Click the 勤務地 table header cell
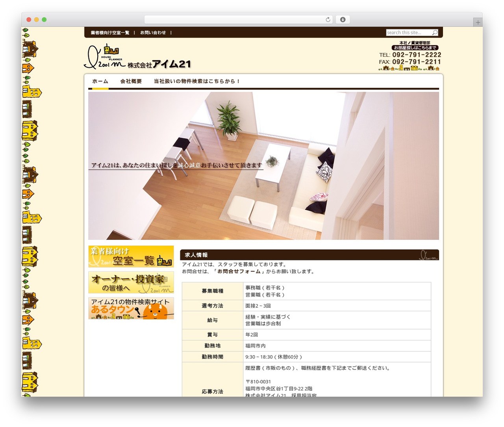This screenshot has height=427, width=504. click(x=213, y=346)
